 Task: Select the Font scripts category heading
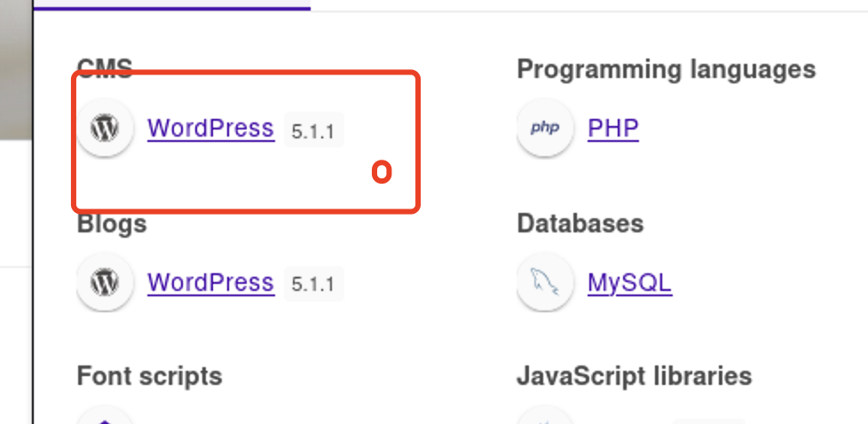pos(149,376)
